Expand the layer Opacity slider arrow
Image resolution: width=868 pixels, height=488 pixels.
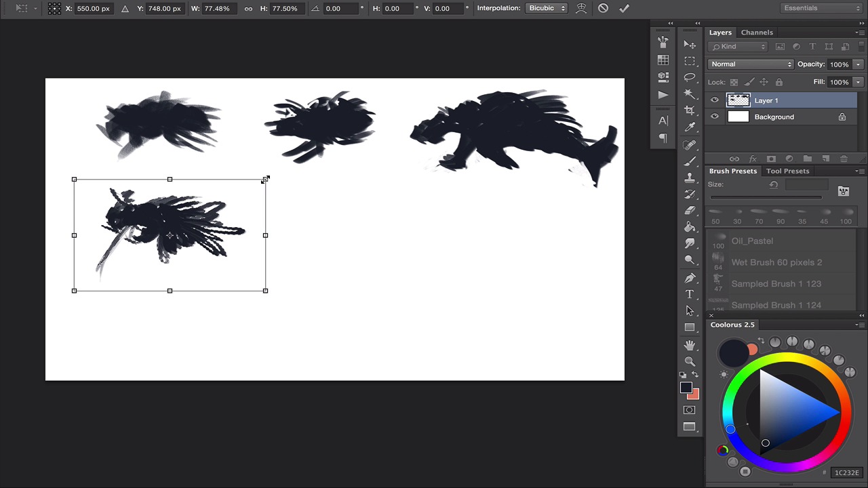pyautogui.click(x=858, y=64)
